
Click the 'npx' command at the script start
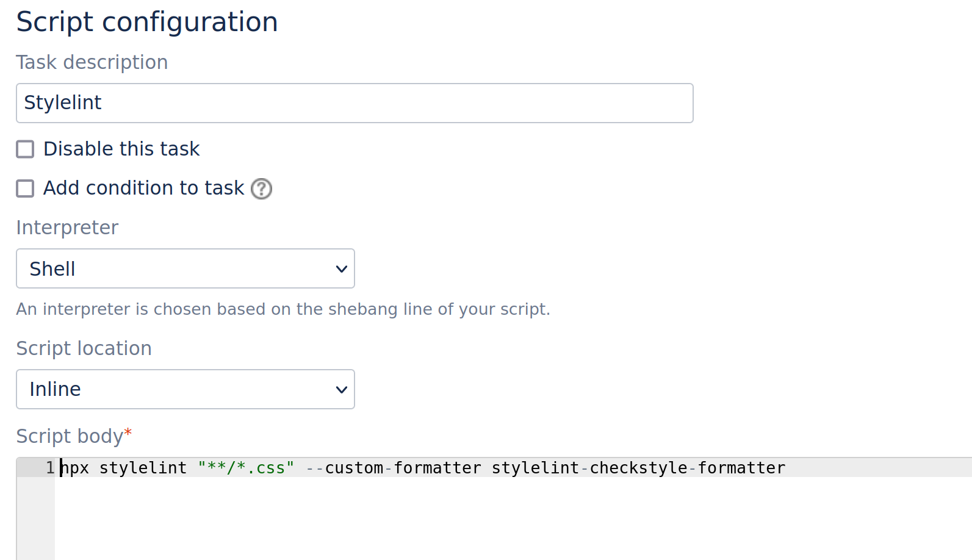tap(76, 468)
